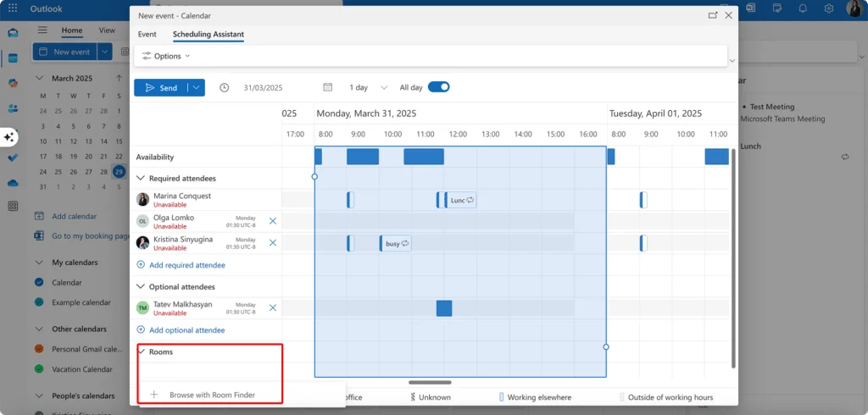Open the 1 day duration dropdown
Viewport: 868px width, 415px height.
pos(369,87)
